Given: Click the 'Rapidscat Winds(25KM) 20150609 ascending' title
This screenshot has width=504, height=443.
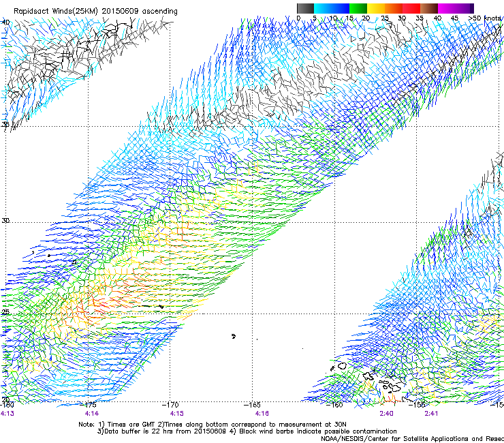Looking at the screenshot, I should [95, 12].
